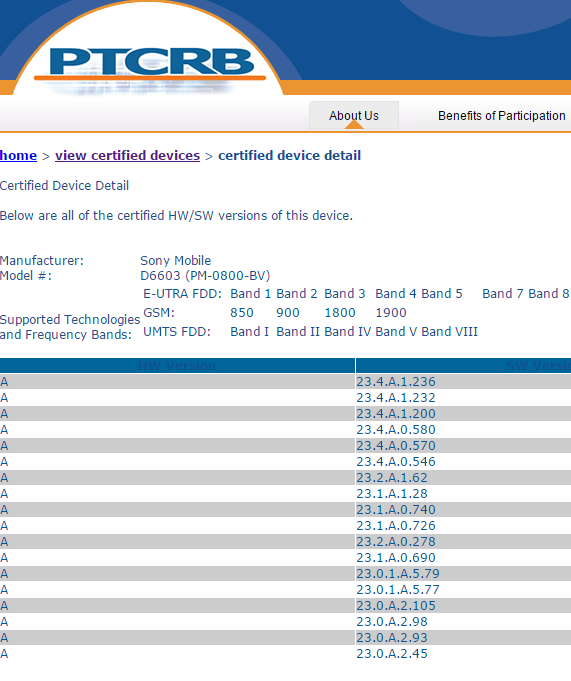Click UMTS FDD Band IV value
Viewport: 571px width, 681px height.
pos(347,332)
